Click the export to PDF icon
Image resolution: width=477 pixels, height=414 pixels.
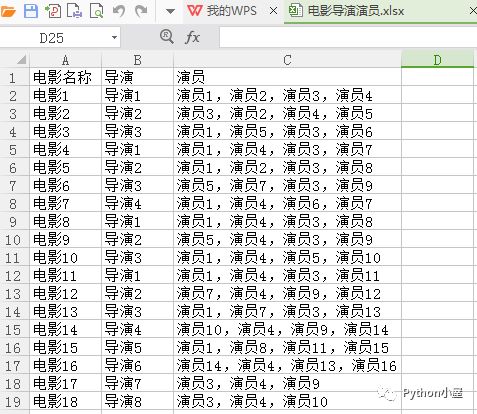click(53, 11)
